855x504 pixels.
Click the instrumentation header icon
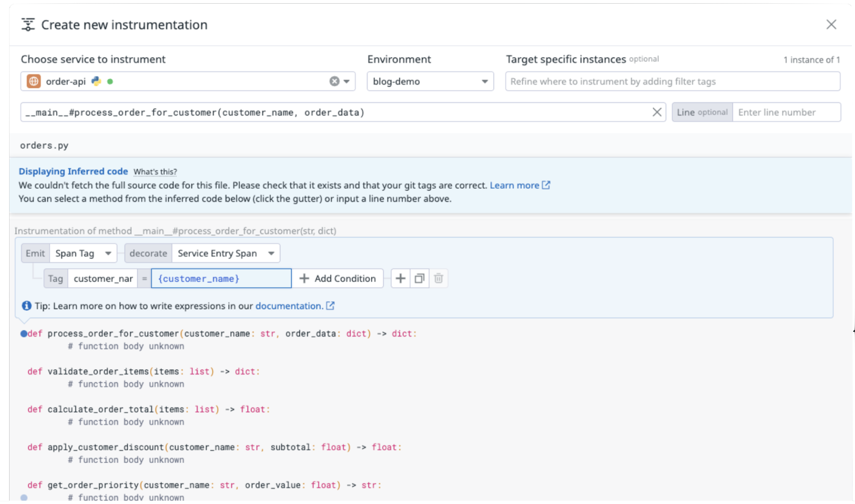point(28,25)
